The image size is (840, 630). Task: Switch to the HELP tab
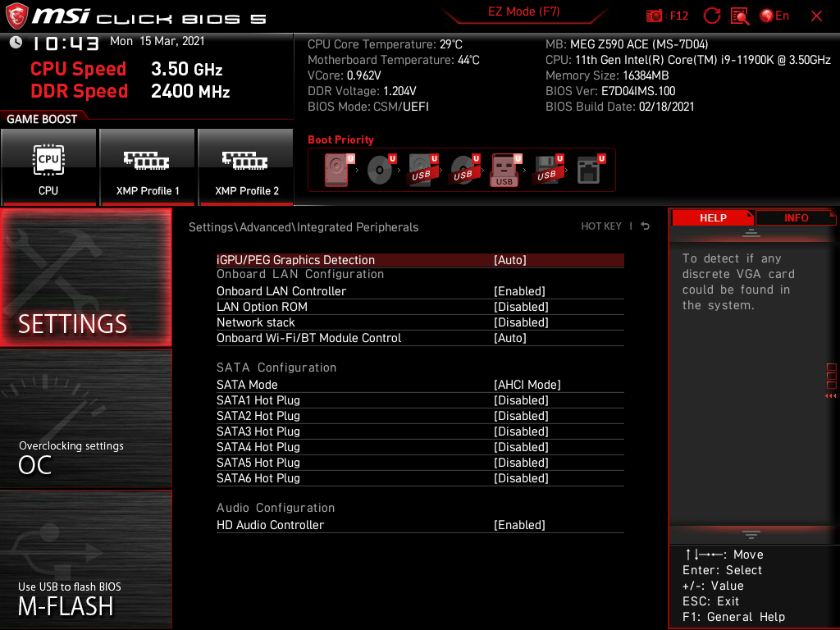click(713, 217)
